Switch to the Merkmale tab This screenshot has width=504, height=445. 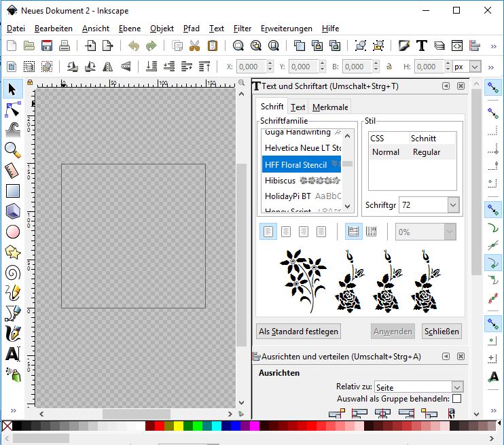pyautogui.click(x=330, y=107)
